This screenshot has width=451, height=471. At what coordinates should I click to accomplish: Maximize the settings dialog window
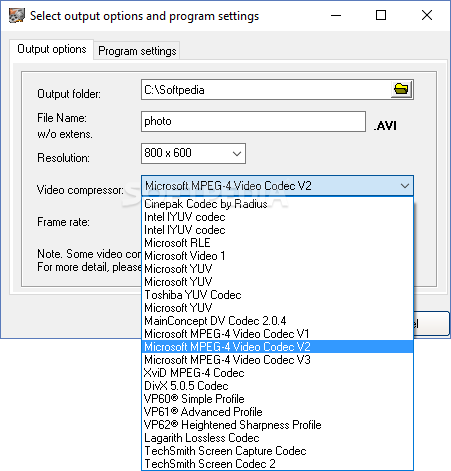[x=381, y=15]
